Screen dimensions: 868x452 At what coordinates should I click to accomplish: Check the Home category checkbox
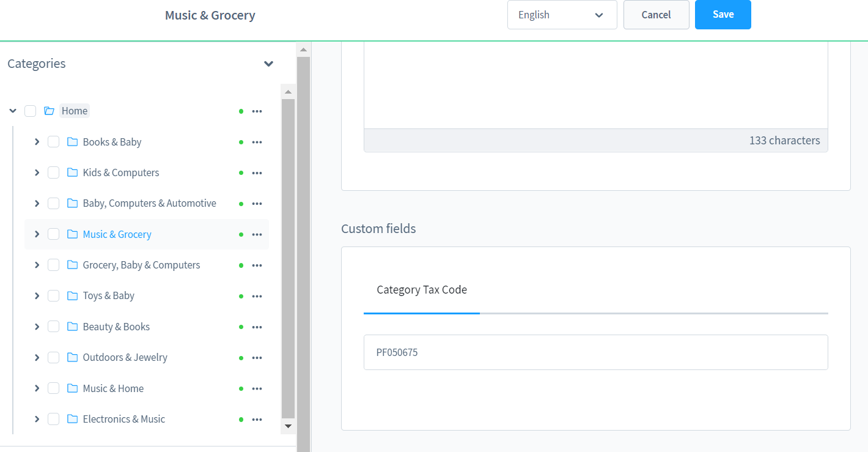30,111
